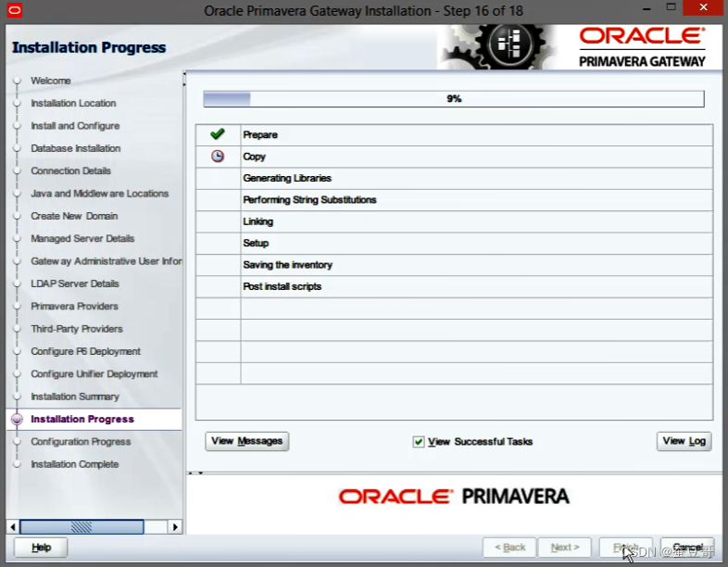Click the Help button
This screenshot has width=728, height=567.
(41, 547)
